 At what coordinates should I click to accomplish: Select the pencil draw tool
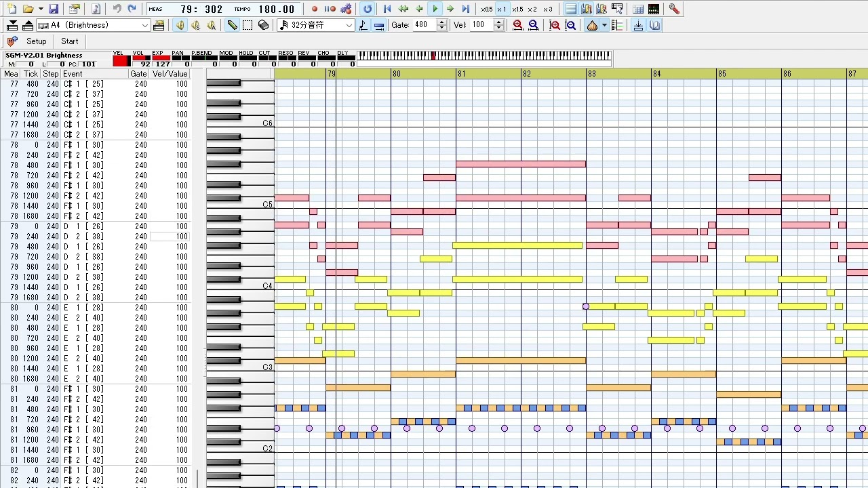(232, 25)
